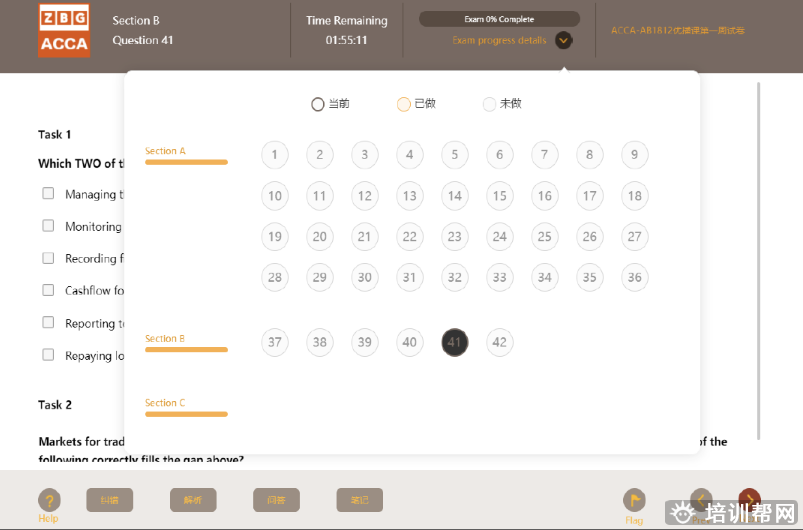Enable the 'Repaying lo...' checkbox
Image resolution: width=803 pixels, height=530 pixels.
(x=48, y=355)
